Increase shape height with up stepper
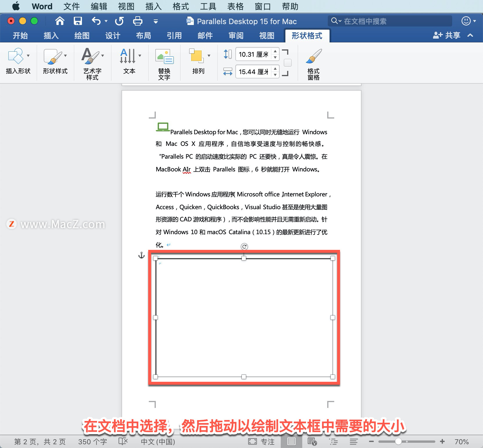The width and height of the screenshot is (483, 448). (x=275, y=51)
